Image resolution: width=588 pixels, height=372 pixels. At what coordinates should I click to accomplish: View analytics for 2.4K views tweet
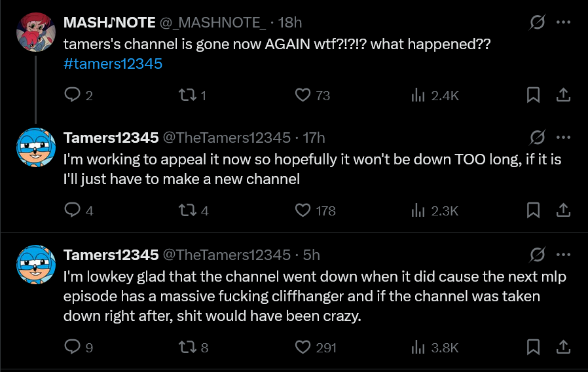[418, 96]
